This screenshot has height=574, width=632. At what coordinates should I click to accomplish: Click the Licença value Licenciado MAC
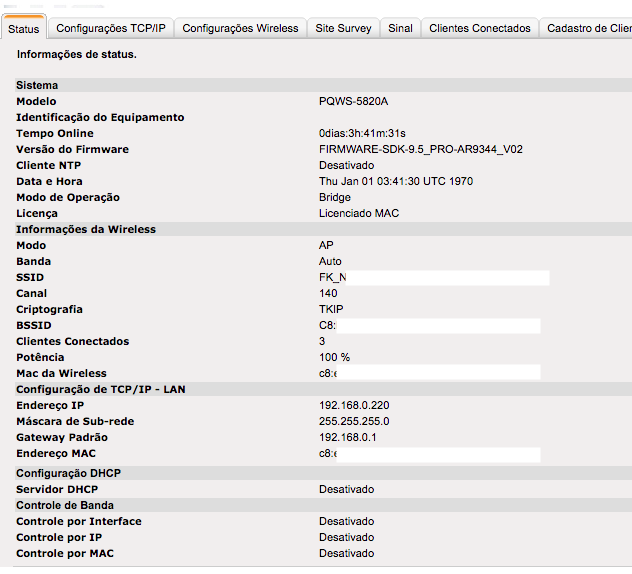point(358,213)
